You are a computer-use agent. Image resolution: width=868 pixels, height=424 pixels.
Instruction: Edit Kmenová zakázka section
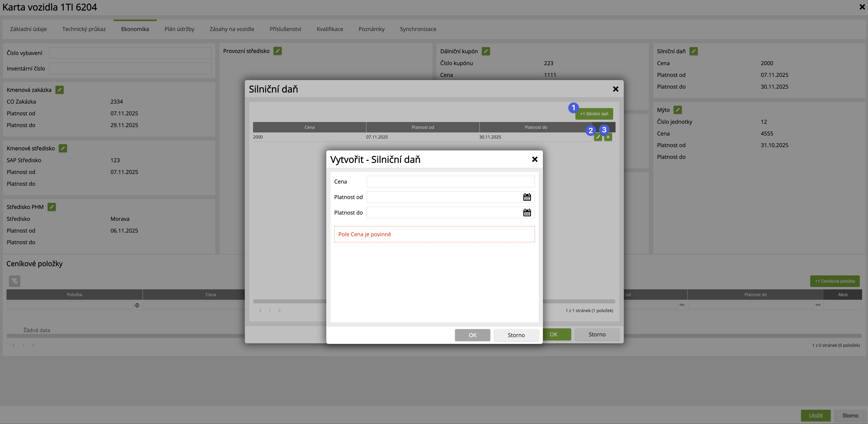(x=59, y=90)
